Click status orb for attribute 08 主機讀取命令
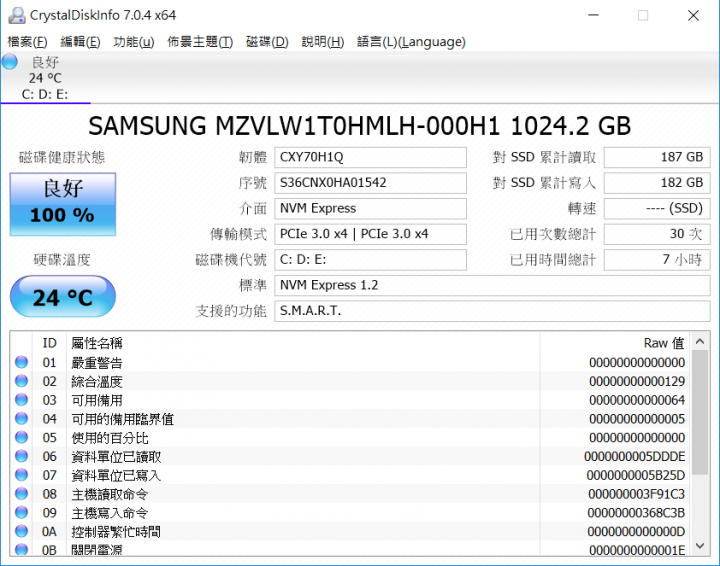Viewport: 720px width, 566px height. click(x=22, y=494)
